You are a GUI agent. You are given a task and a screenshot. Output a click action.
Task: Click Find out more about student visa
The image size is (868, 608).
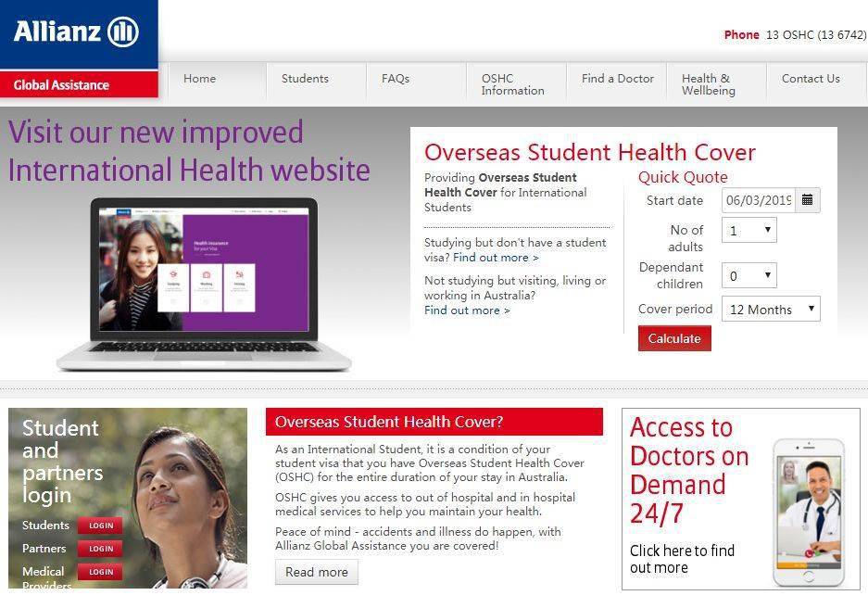(x=496, y=258)
